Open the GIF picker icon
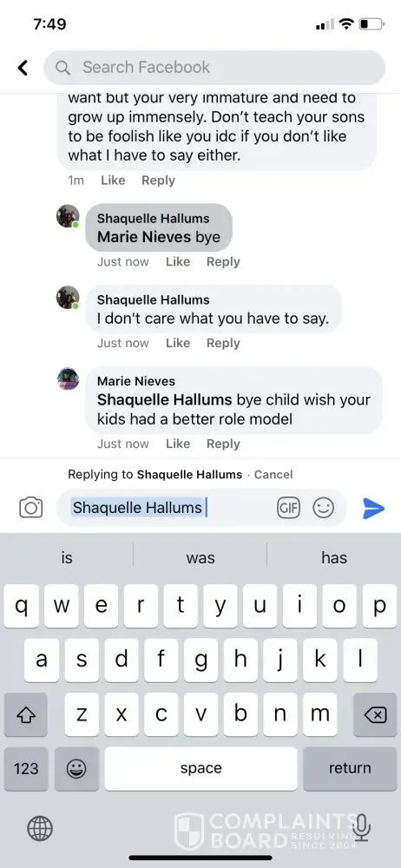This screenshot has width=401, height=868. (x=288, y=507)
